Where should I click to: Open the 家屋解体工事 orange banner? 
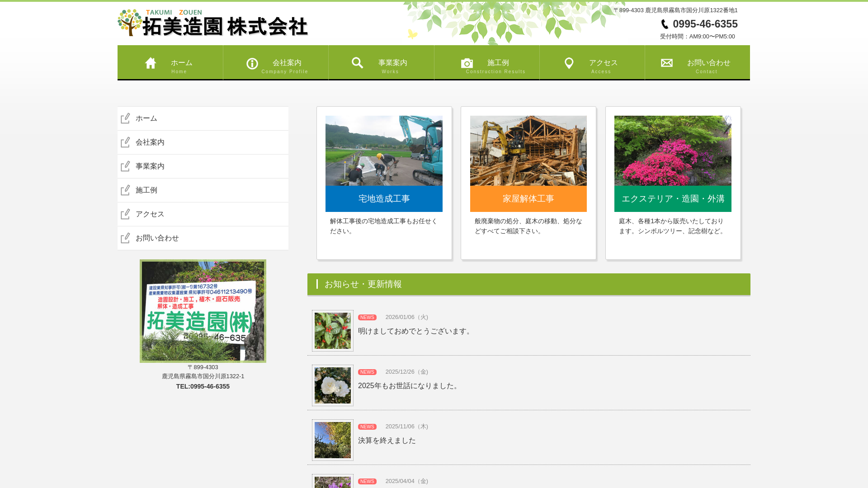528,199
